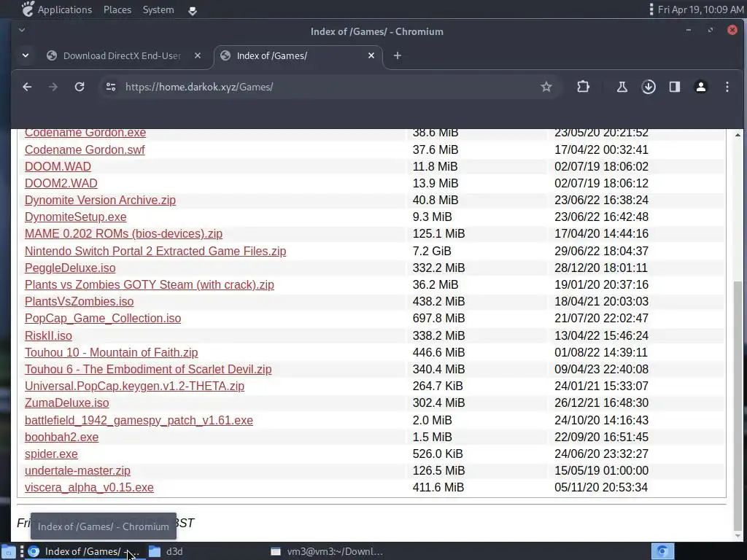Toggle the browser side panel
The height and width of the screenshot is (560, 747).
pyautogui.click(x=675, y=87)
